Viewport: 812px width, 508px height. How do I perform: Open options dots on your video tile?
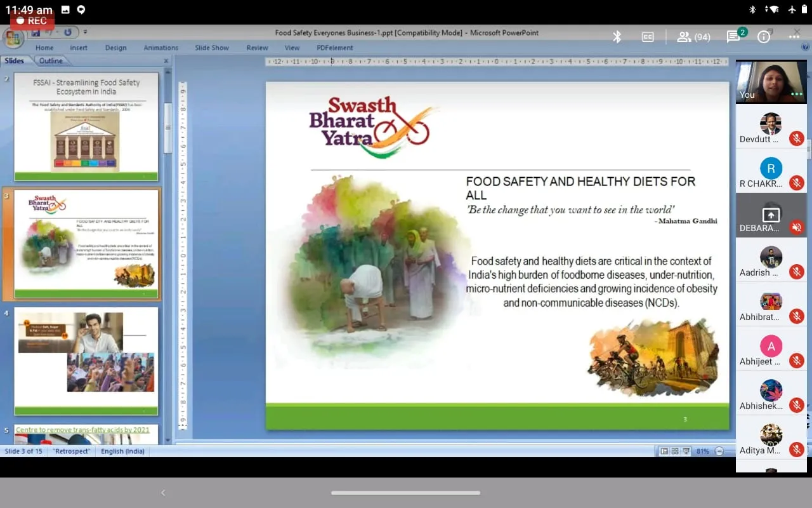click(x=797, y=94)
